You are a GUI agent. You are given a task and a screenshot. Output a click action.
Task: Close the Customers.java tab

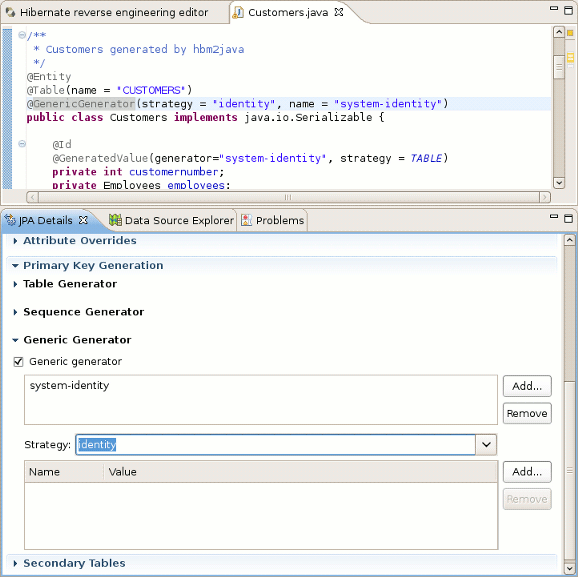(x=339, y=12)
